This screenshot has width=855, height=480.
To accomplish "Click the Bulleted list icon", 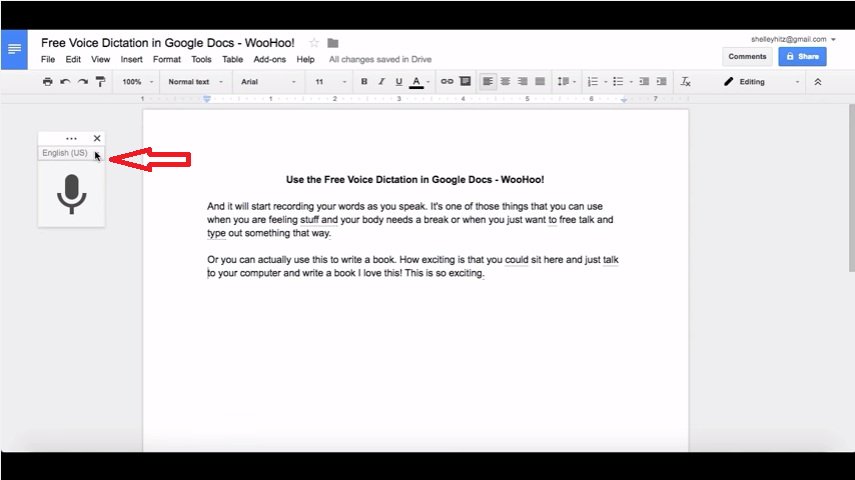I will tap(618, 82).
